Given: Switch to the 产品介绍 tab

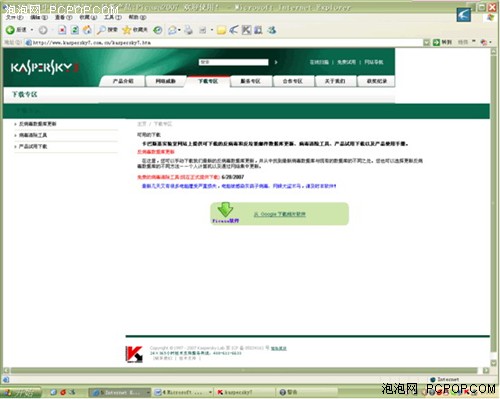Looking at the screenshot, I should click(x=123, y=81).
